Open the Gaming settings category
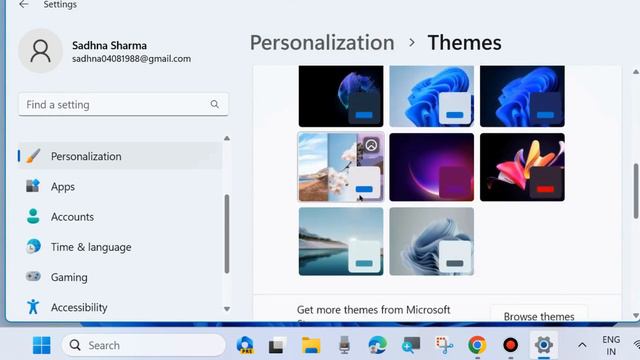The image size is (640, 360). click(x=120, y=277)
